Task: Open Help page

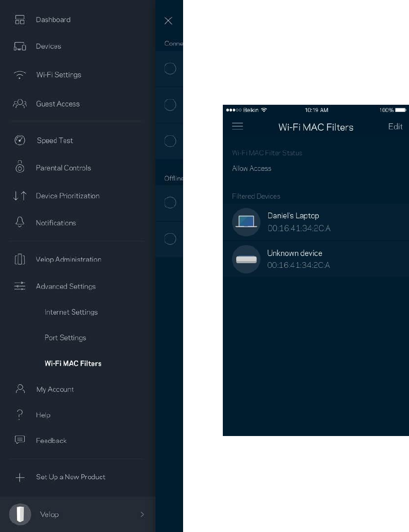Action: (x=43, y=415)
